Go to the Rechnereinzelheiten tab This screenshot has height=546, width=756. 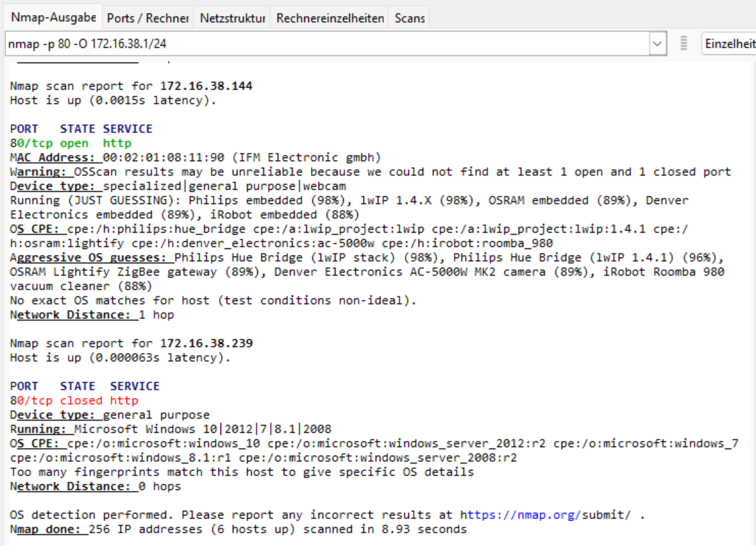pos(330,18)
